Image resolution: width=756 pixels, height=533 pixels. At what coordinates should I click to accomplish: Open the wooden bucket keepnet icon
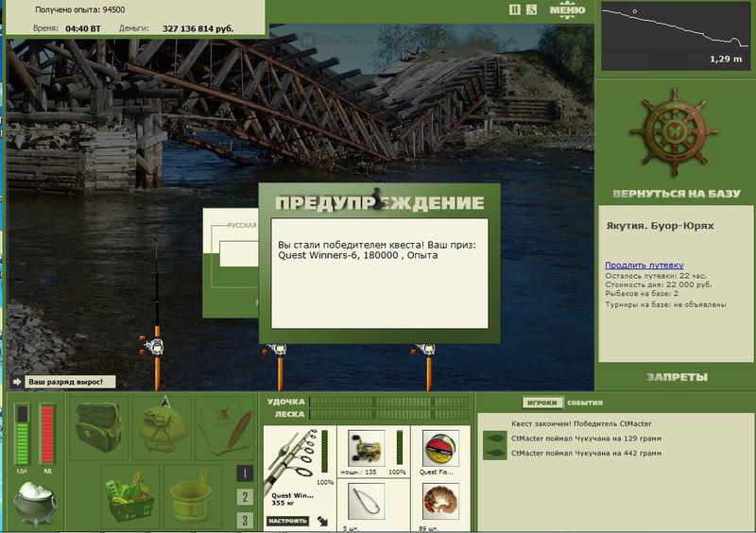pyautogui.click(x=192, y=497)
